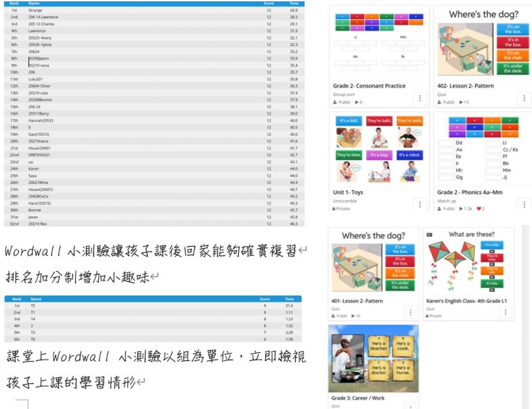This screenshot has height=409, width=532.
Task: Click 'He's a cook.' answer on Career thumbnail
Action: (x=403, y=346)
